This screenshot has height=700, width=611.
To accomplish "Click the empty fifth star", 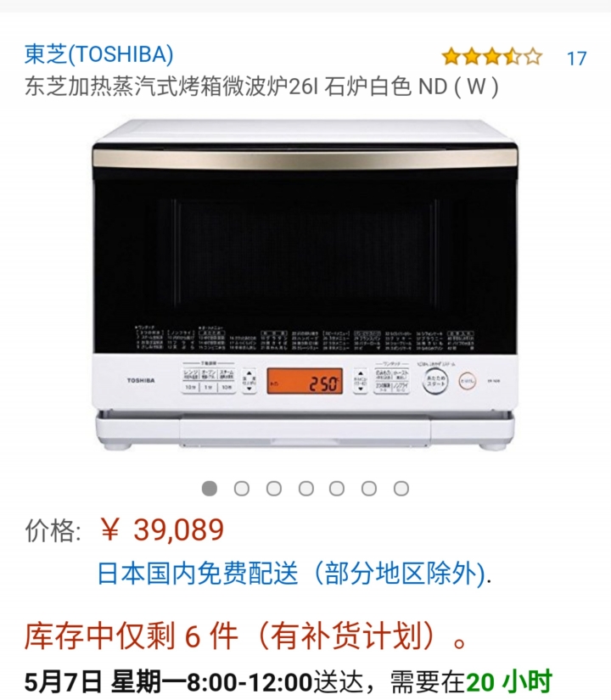I will pyautogui.click(x=533, y=58).
